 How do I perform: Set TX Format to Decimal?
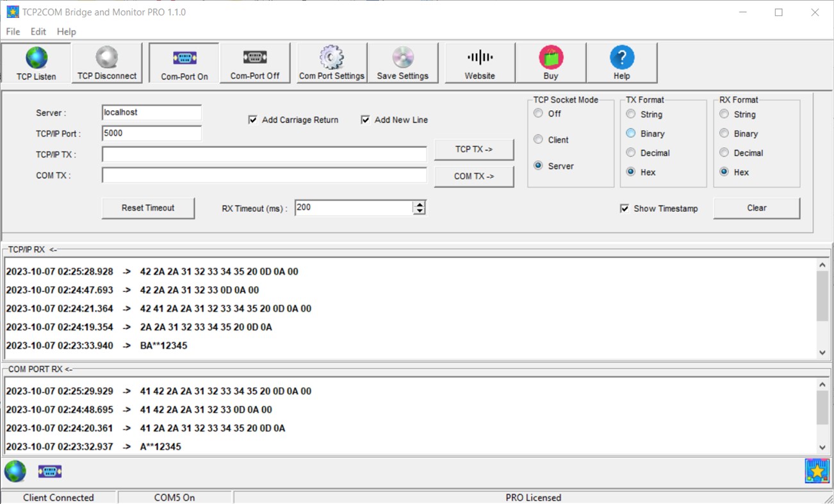[630, 152]
